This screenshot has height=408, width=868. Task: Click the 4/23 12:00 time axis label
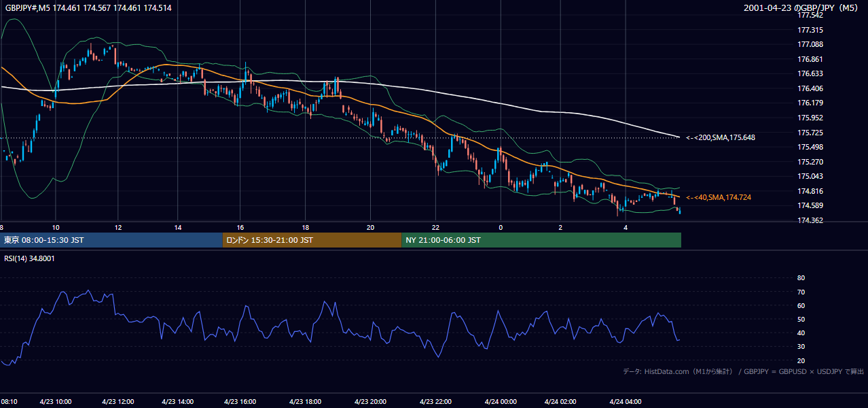(118, 401)
